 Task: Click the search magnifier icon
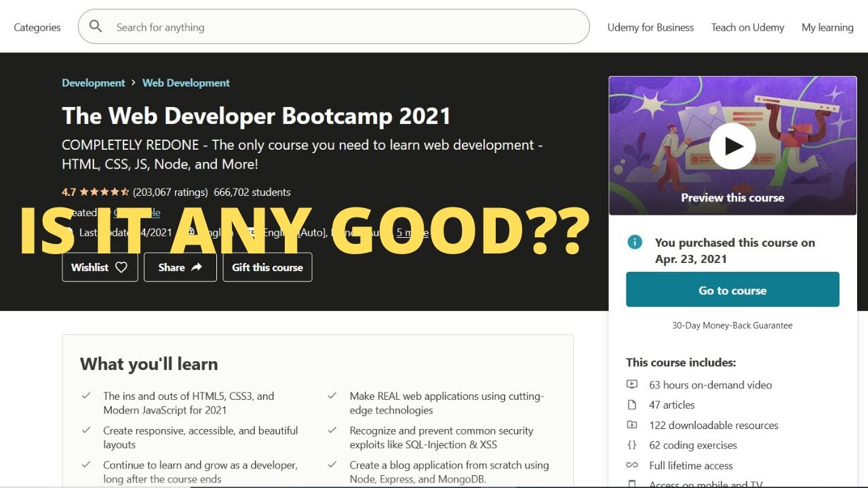pyautogui.click(x=96, y=26)
